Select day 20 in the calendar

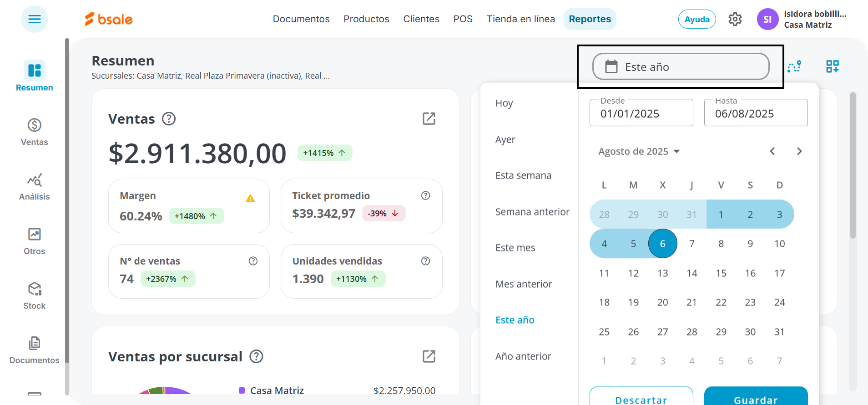663,302
